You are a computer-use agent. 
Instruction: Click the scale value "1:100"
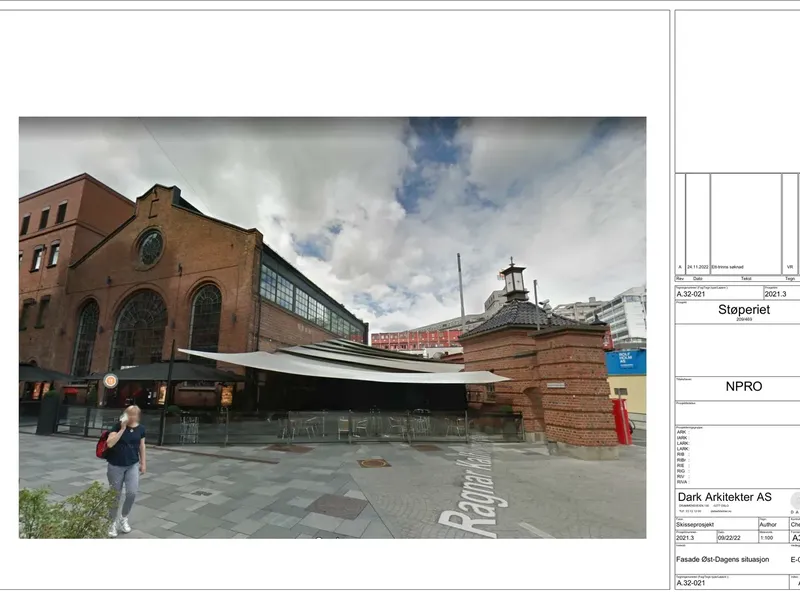(x=766, y=538)
